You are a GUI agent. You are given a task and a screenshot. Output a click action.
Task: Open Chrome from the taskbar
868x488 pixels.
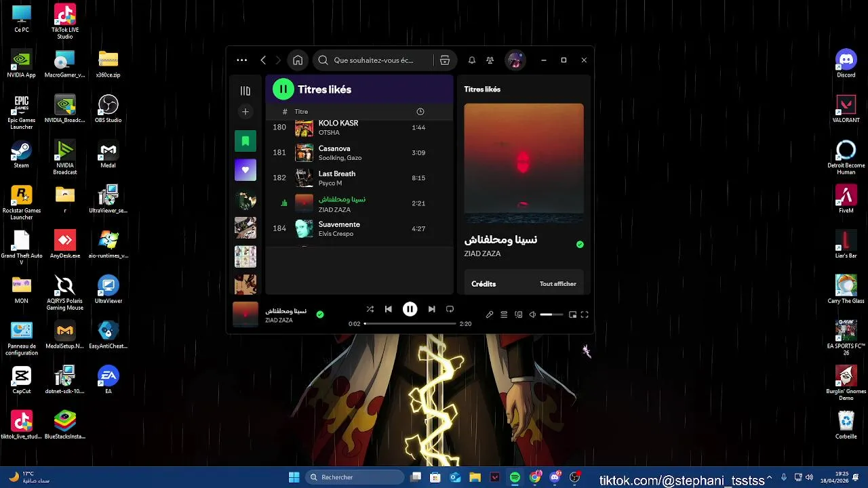pyautogui.click(x=535, y=477)
